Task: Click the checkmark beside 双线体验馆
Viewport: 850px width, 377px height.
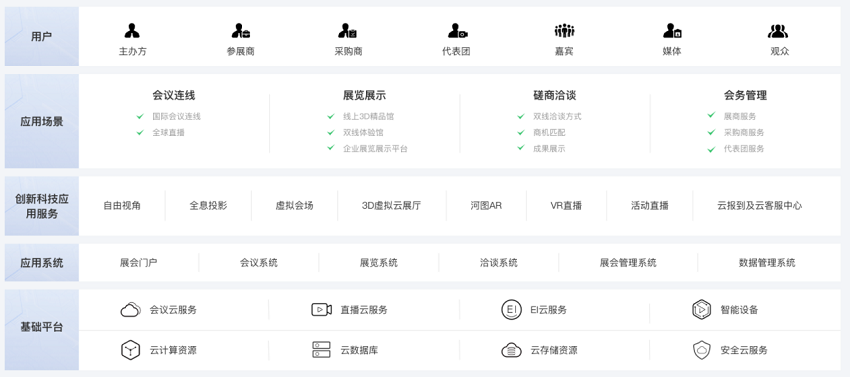Action: (x=331, y=132)
